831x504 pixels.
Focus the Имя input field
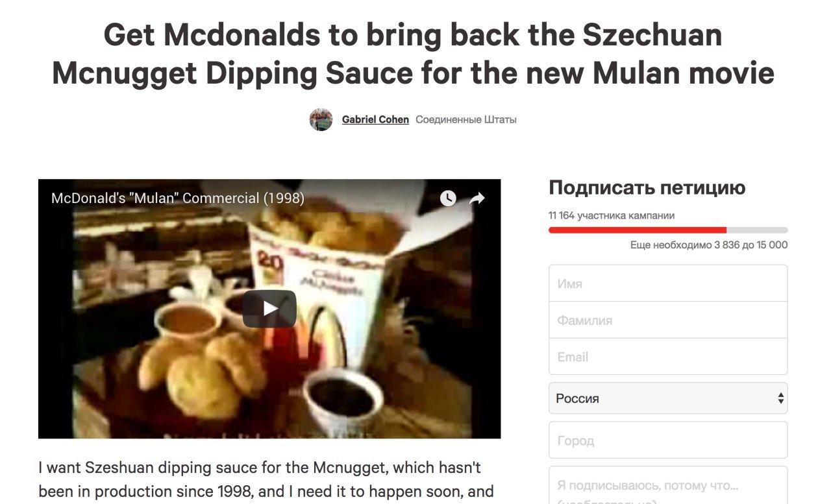(x=668, y=283)
